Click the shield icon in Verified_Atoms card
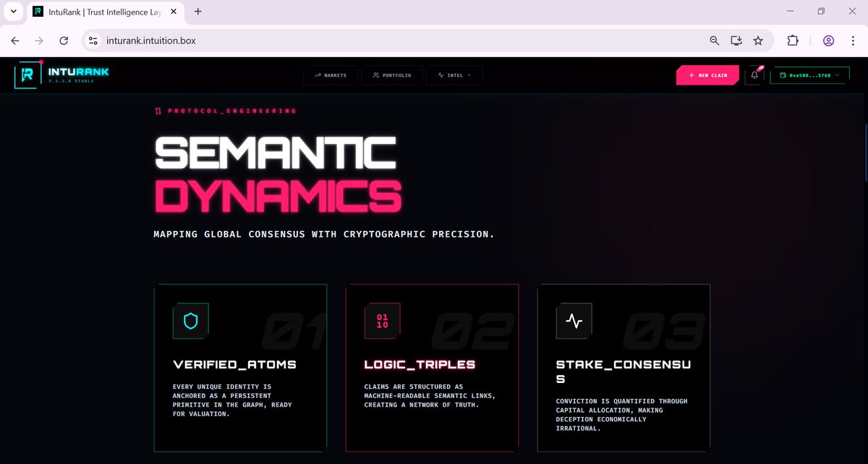This screenshot has height=464, width=868. pyautogui.click(x=191, y=321)
